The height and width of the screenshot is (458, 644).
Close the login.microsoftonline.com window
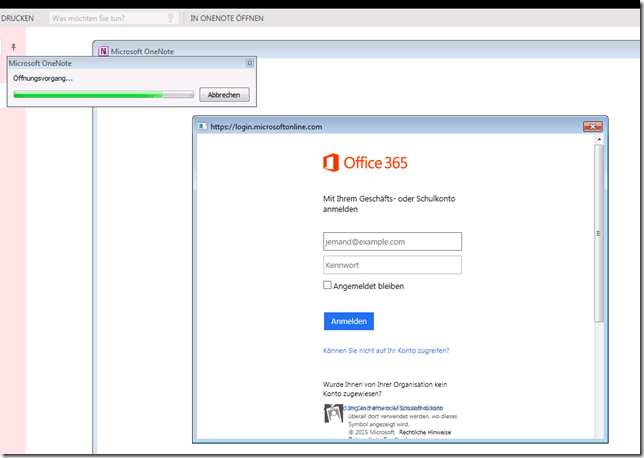[x=596, y=126]
